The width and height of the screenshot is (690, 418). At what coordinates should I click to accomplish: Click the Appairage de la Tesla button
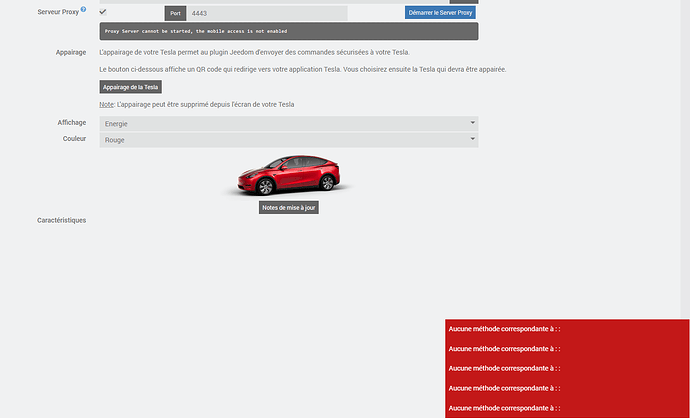pos(130,87)
